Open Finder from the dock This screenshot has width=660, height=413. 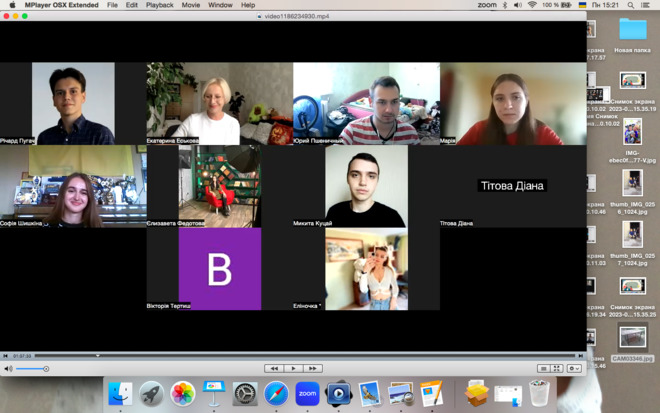120,393
